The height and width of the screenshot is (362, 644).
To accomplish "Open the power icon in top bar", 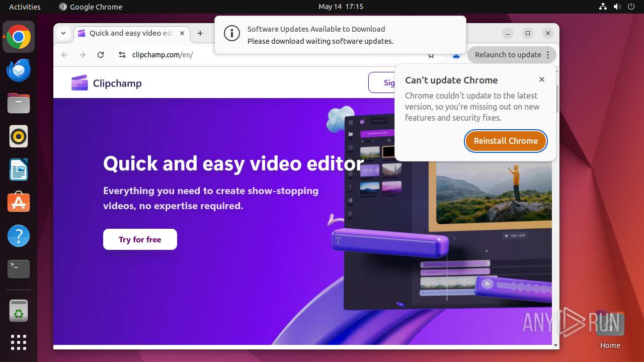I will coord(631,7).
